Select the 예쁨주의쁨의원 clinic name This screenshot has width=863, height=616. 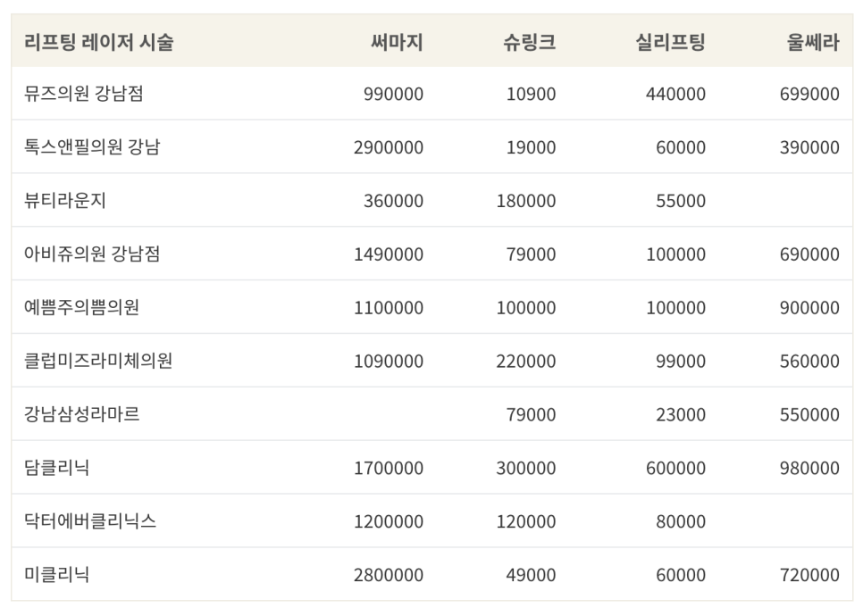tap(81, 307)
